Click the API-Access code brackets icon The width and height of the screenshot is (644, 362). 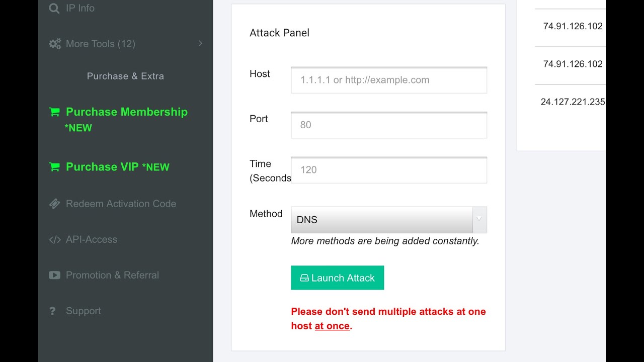54,240
